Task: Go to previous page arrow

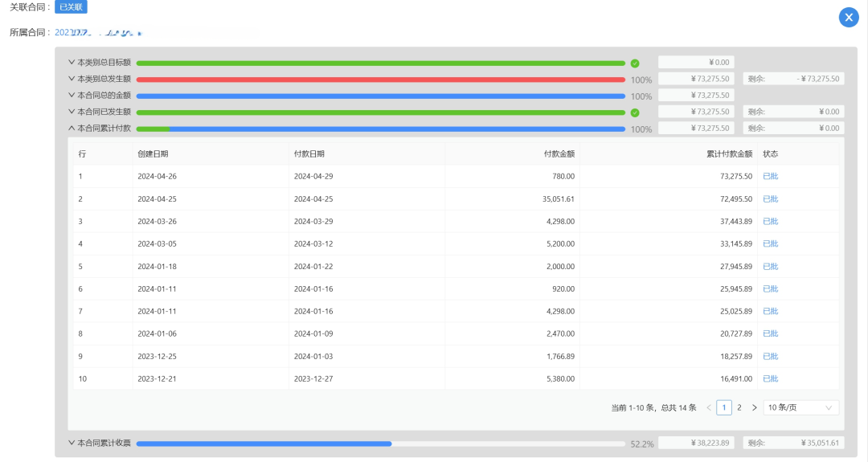Action: click(709, 407)
